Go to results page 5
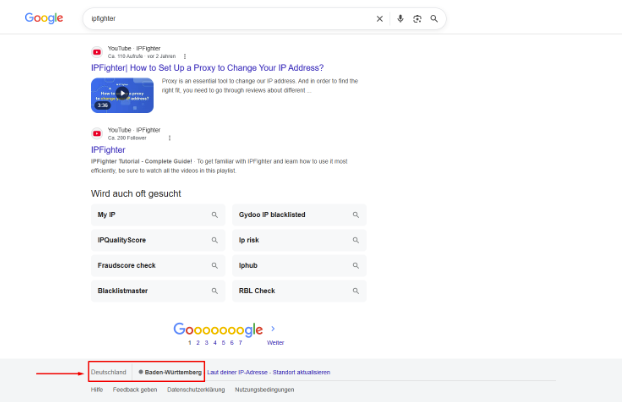Viewport: 623px width, 402px height. [223, 343]
